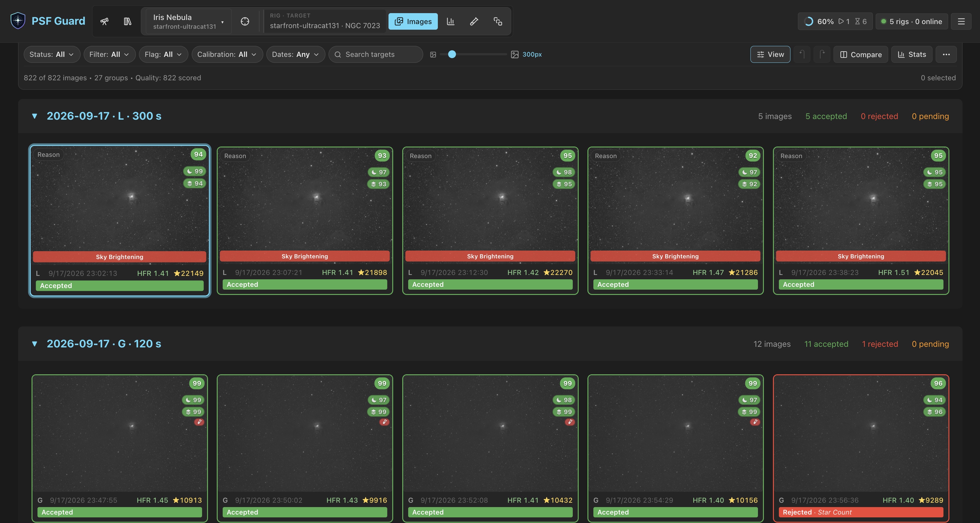Click the linked squares icon in top bar
The height and width of the screenshot is (523, 980).
[497, 21]
